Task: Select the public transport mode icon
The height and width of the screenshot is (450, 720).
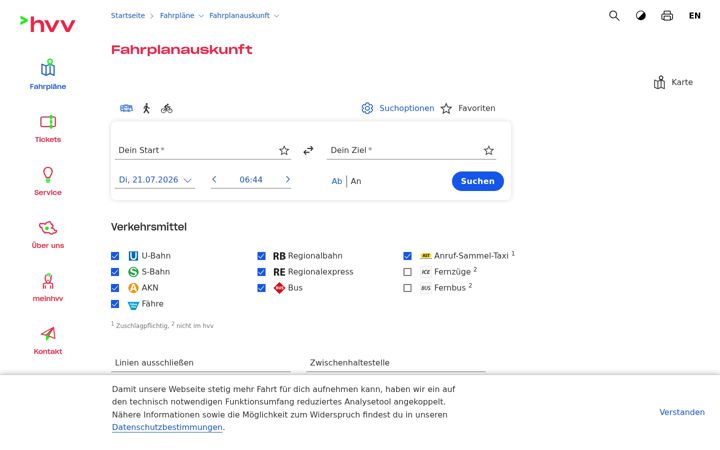Action: [x=126, y=108]
